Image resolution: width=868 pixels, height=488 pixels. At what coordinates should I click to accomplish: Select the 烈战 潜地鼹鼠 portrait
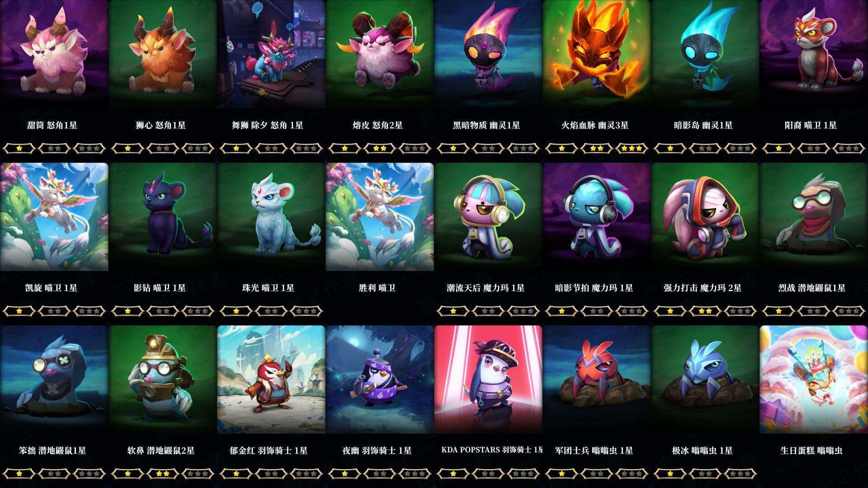click(814, 217)
